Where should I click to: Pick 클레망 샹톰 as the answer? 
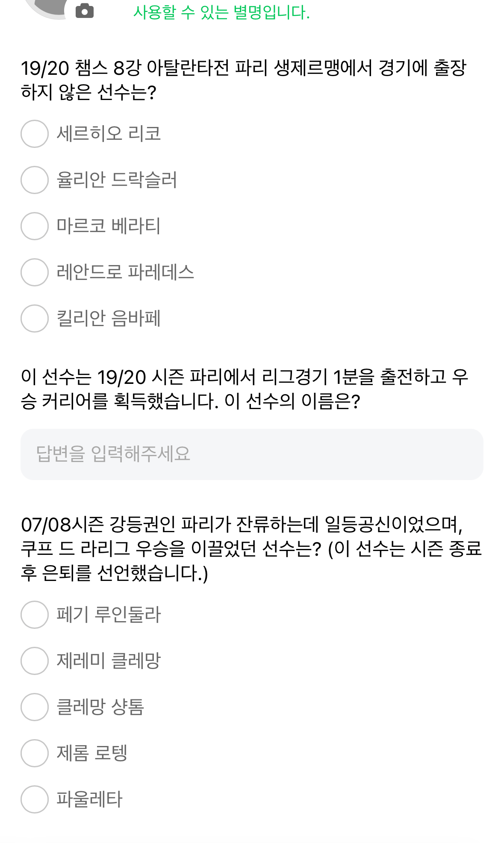pyautogui.click(x=35, y=707)
